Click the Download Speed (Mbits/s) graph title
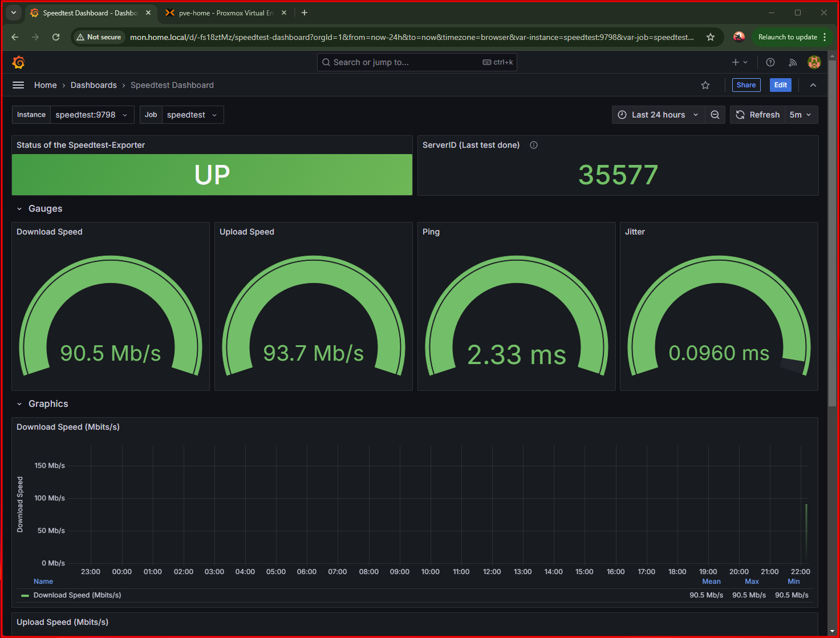The image size is (840, 638). tap(68, 427)
